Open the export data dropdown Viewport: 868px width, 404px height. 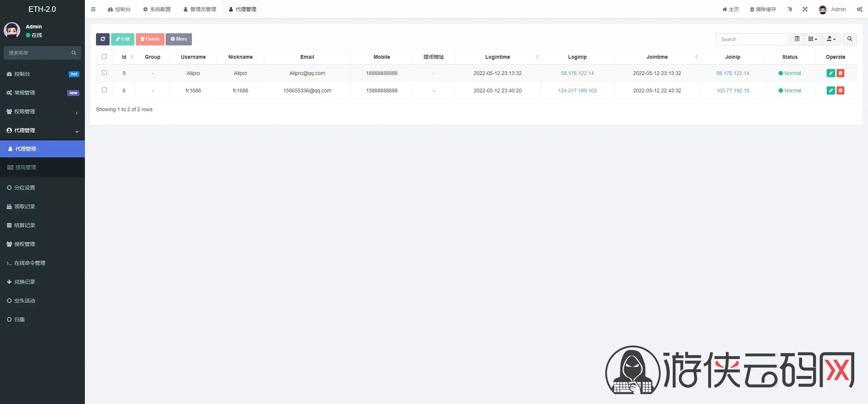coord(831,39)
